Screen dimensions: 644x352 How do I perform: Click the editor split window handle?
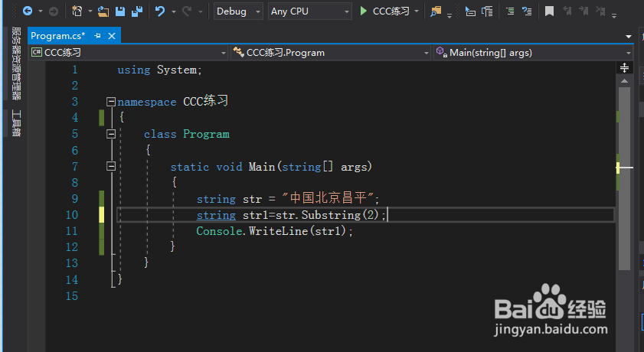pyautogui.click(x=624, y=67)
